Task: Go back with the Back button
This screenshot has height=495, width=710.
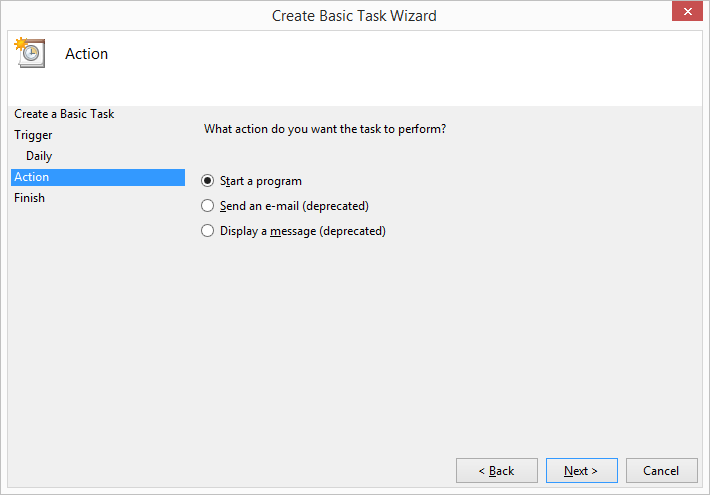Action: click(x=497, y=471)
